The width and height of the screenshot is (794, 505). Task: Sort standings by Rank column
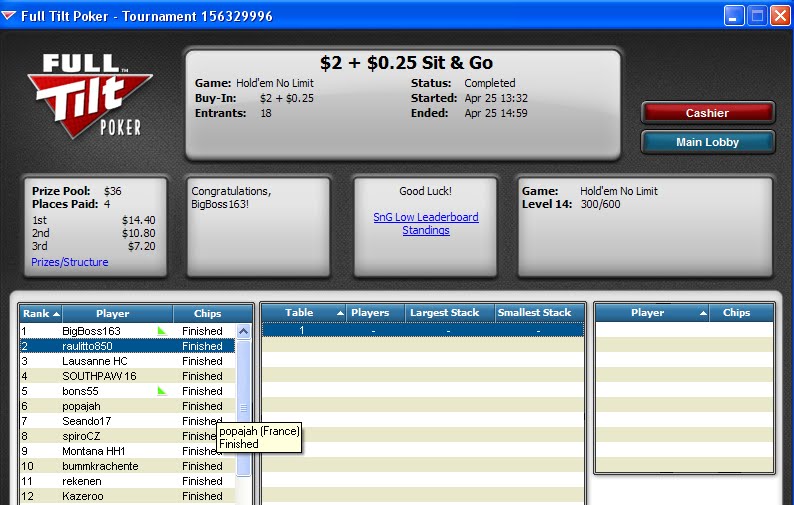tap(41, 314)
